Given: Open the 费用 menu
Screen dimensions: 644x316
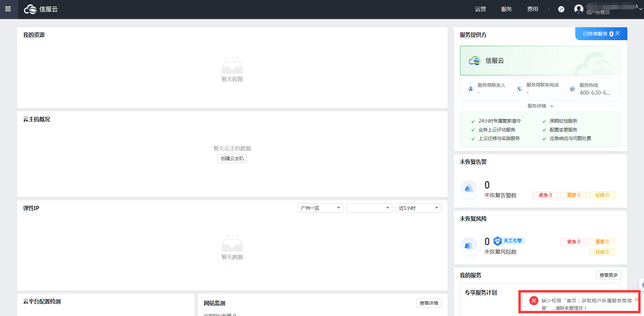Looking at the screenshot, I should pos(532,9).
